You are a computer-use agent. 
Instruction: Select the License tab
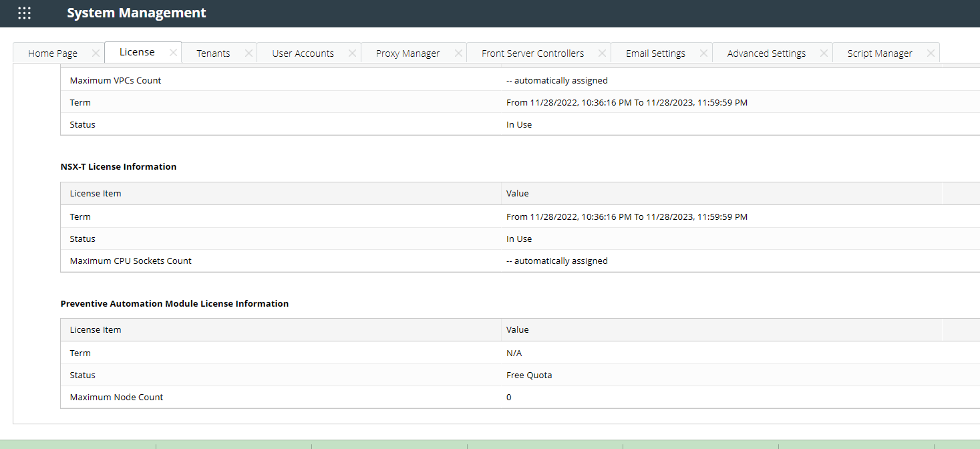tap(136, 51)
